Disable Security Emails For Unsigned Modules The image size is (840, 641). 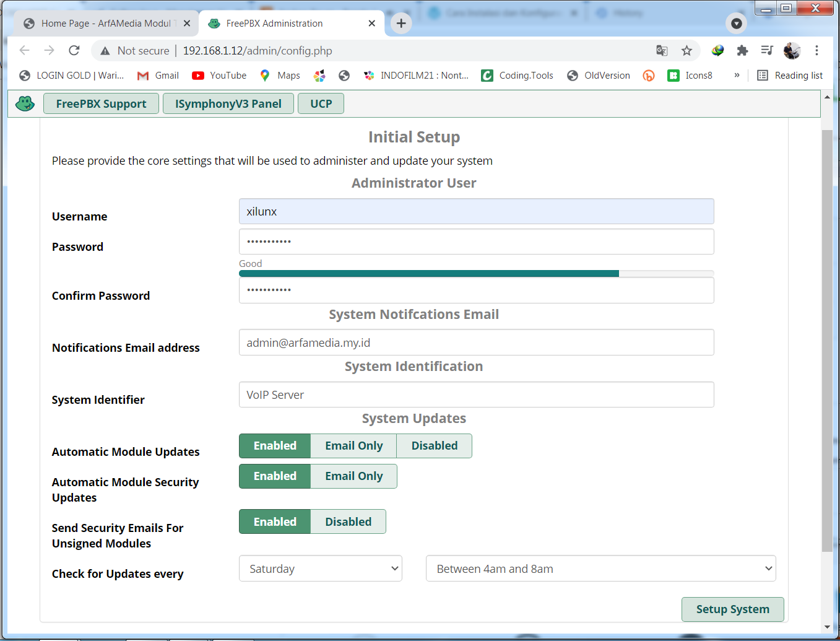click(349, 522)
